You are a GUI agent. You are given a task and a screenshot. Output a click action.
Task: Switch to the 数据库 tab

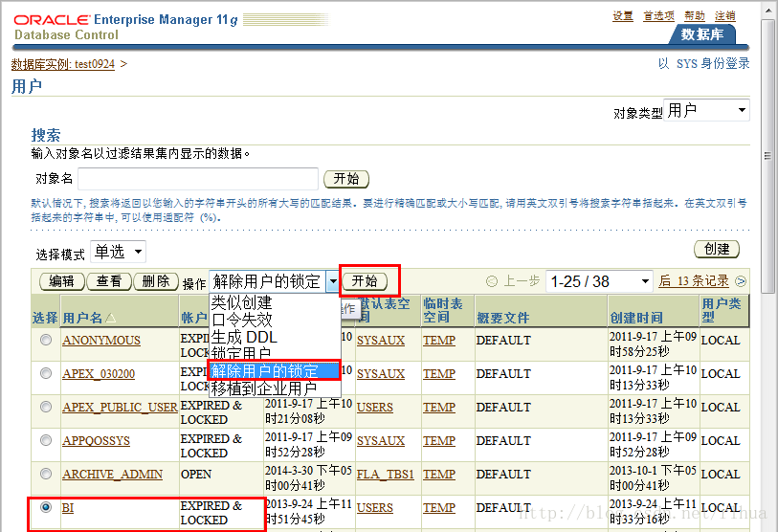click(x=702, y=33)
